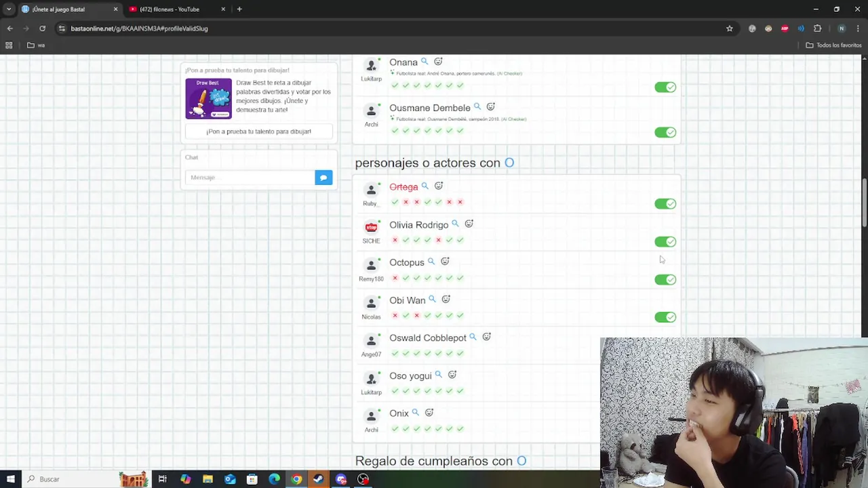The image size is (868, 488).
Task: Click the heading personajes o actores con O
Action: (435, 163)
